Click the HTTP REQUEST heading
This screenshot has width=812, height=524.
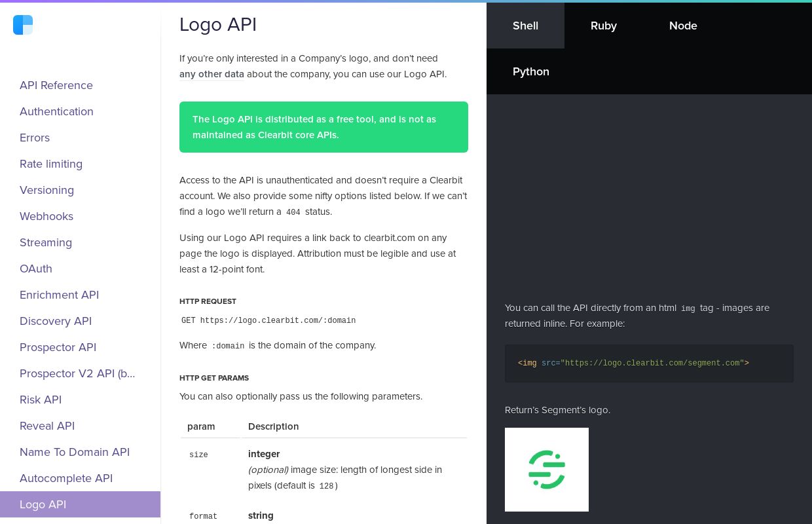coord(208,301)
